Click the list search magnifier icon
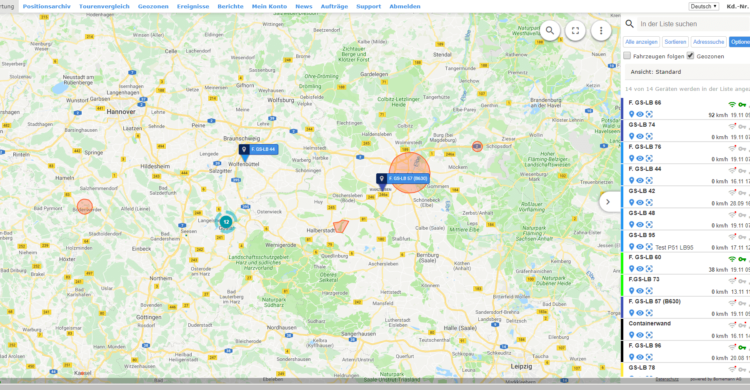The height and width of the screenshot is (390, 750). click(629, 23)
